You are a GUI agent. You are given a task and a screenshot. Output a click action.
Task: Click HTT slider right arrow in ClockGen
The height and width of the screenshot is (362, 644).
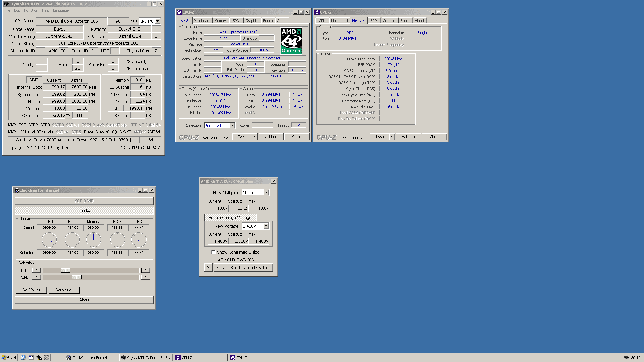[x=146, y=270]
